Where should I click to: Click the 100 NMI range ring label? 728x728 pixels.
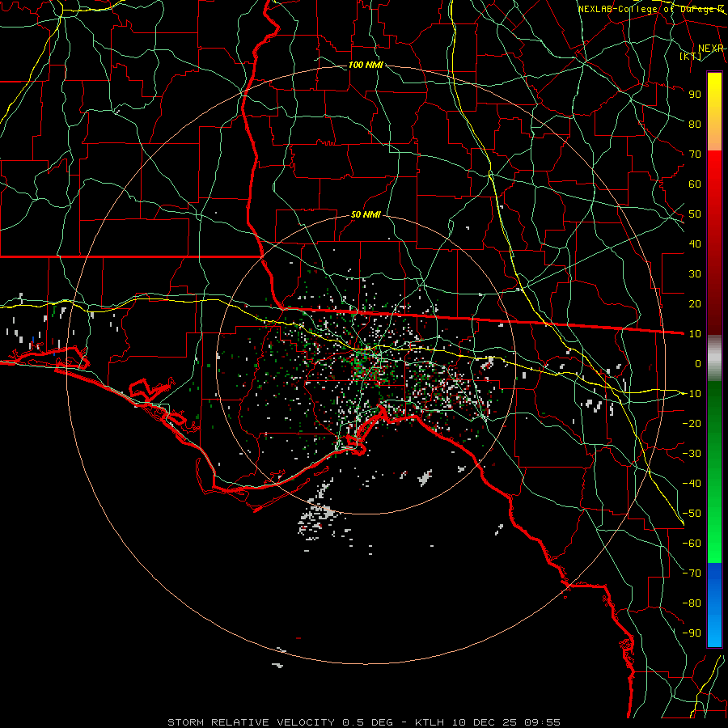click(x=366, y=65)
